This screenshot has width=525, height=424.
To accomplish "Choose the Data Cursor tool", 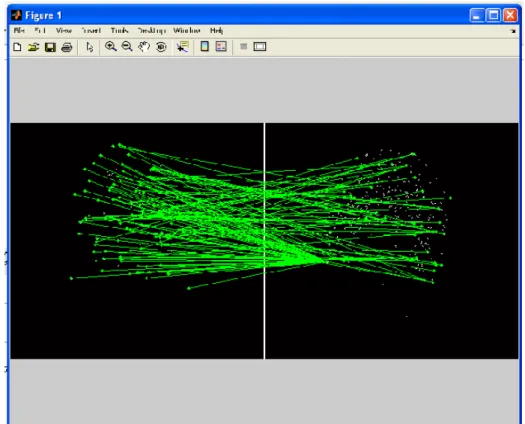I will point(183,47).
